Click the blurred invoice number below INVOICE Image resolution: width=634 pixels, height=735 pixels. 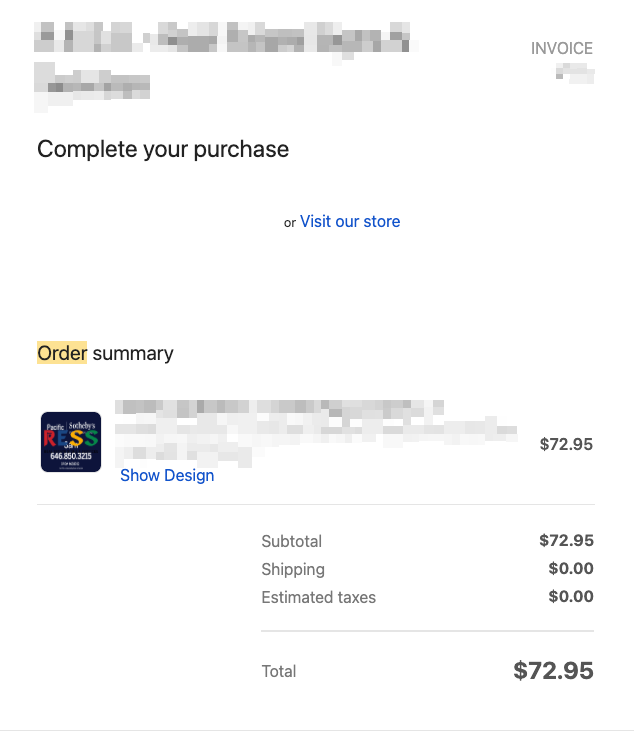click(x=575, y=72)
